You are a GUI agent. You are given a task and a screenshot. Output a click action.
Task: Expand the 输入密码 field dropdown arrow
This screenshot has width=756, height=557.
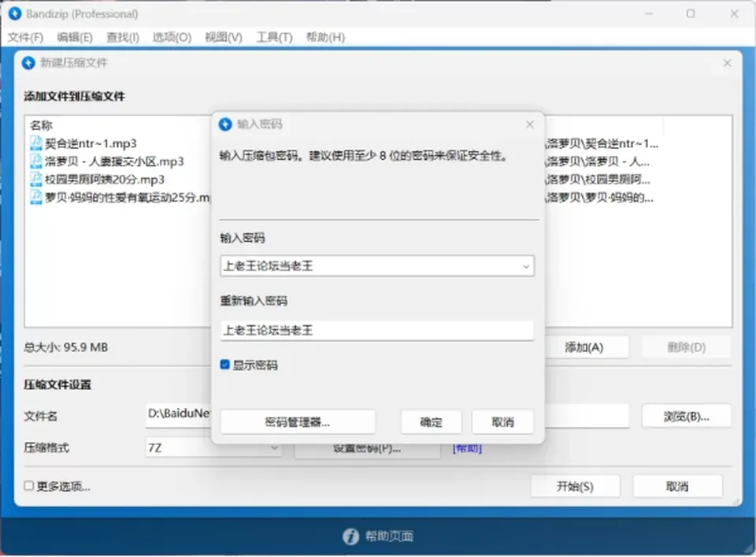pyautogui.click(x=526, y=266)
